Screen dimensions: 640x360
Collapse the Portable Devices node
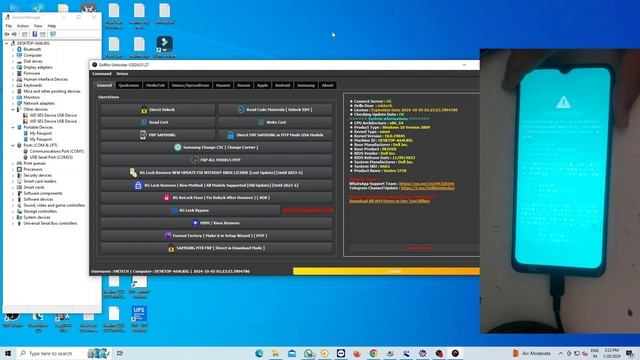pyautogui.click(x=13, y=127)
